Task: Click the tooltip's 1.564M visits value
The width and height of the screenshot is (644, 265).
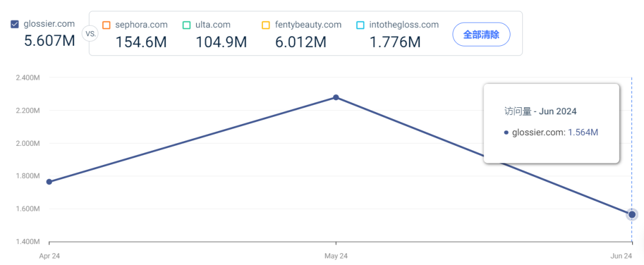Action: [x=581, y=132]
